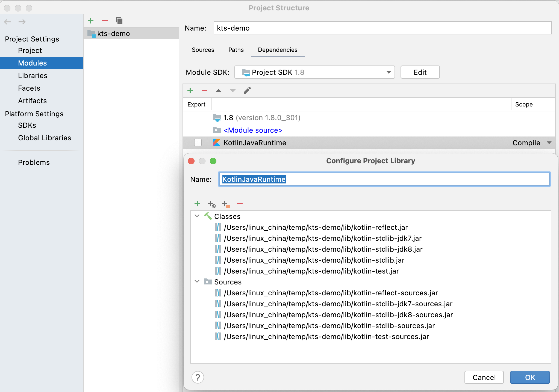Click the Cancel button
Screen dimensions: 559x392
[x=484, y=377]
